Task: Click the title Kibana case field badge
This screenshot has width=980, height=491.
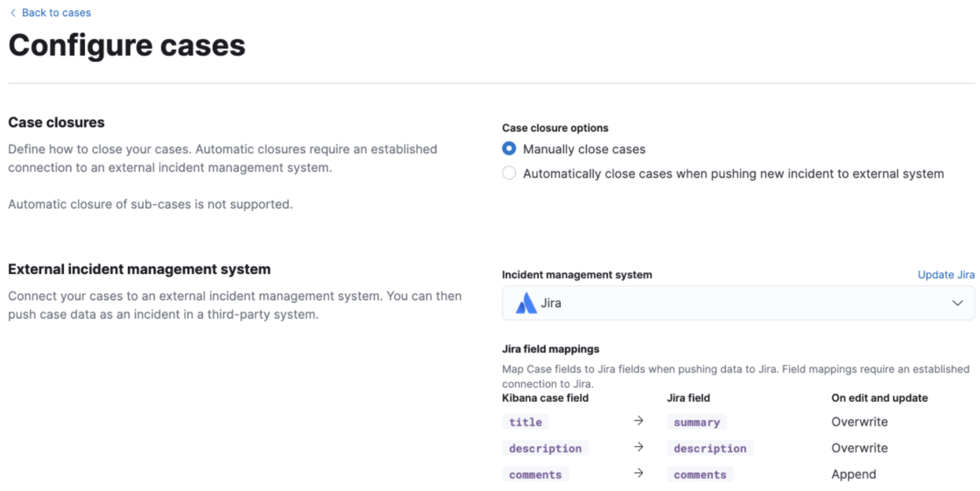Action: (525, 422)
